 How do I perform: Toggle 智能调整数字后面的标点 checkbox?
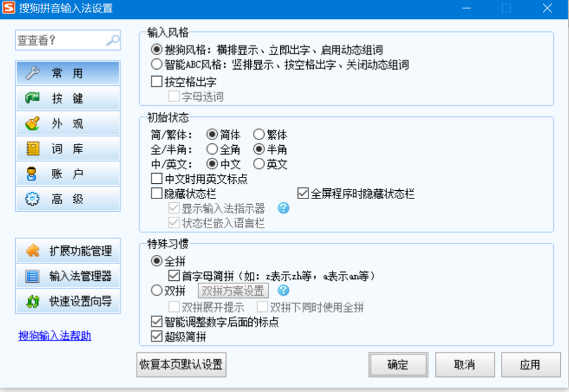[156, 322]
